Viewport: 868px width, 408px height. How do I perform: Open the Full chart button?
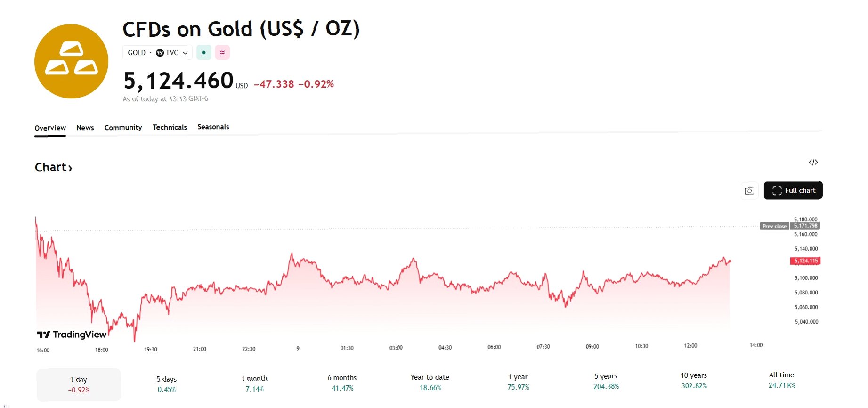coord(793,190)
